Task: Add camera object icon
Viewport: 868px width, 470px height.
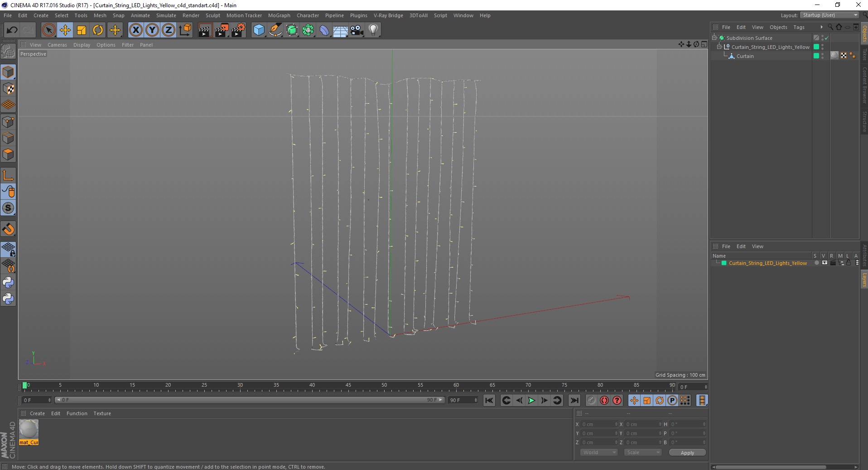Action: coord(357,30)
